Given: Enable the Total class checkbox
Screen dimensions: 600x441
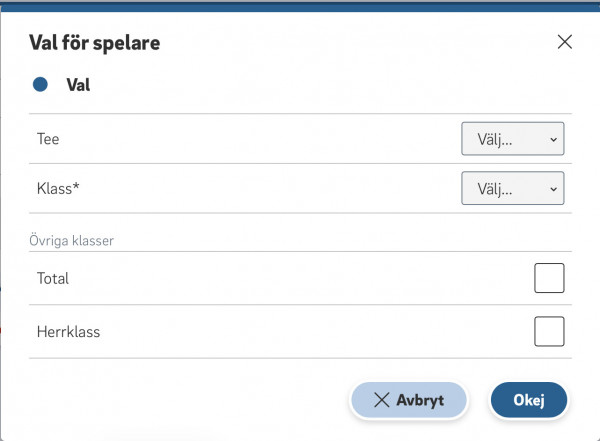Looking at the screenshot, I should (x=549, y=279).
